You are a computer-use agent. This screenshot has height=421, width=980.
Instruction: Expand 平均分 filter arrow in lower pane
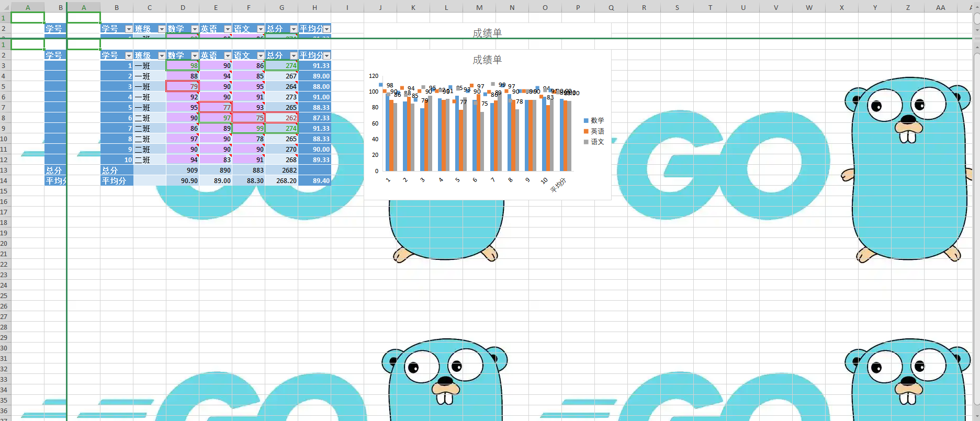[x=327, y=55]
